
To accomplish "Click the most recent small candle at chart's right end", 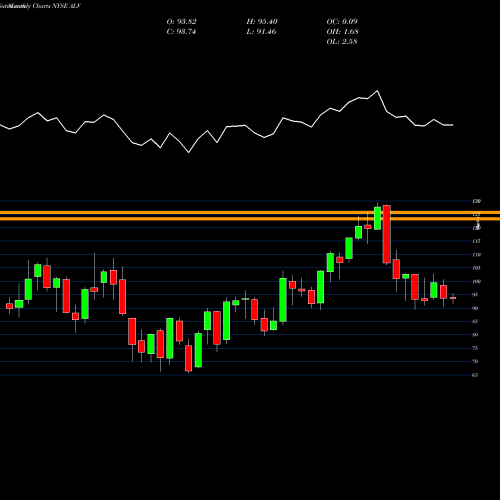I will tap(453, 298).
